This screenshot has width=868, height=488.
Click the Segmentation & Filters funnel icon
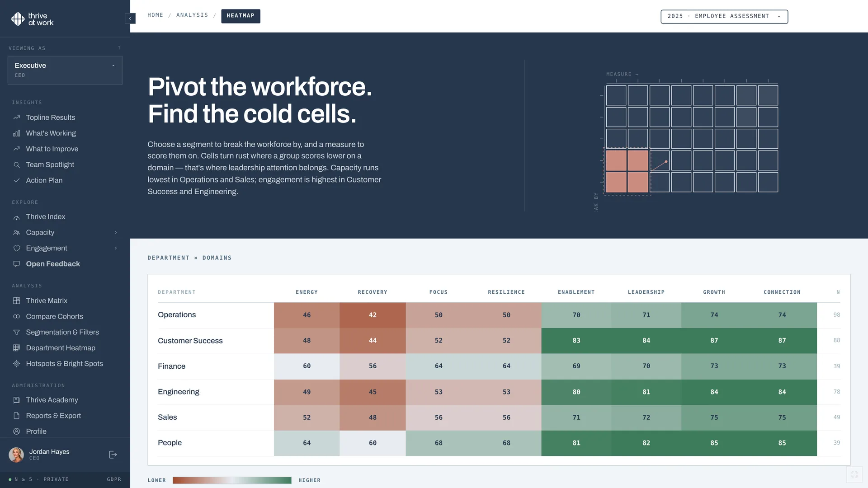pos(17,332)
